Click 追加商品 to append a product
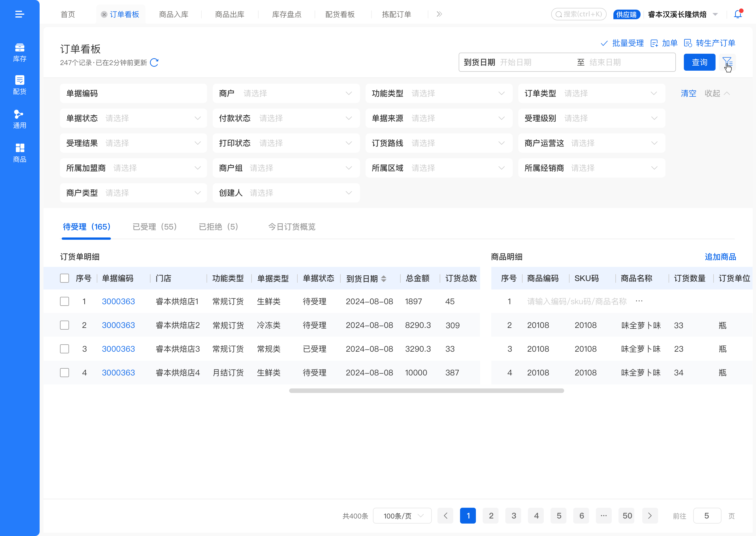This screenshot has width=756, height=536. pyautogui.click(x=720, y=257)
